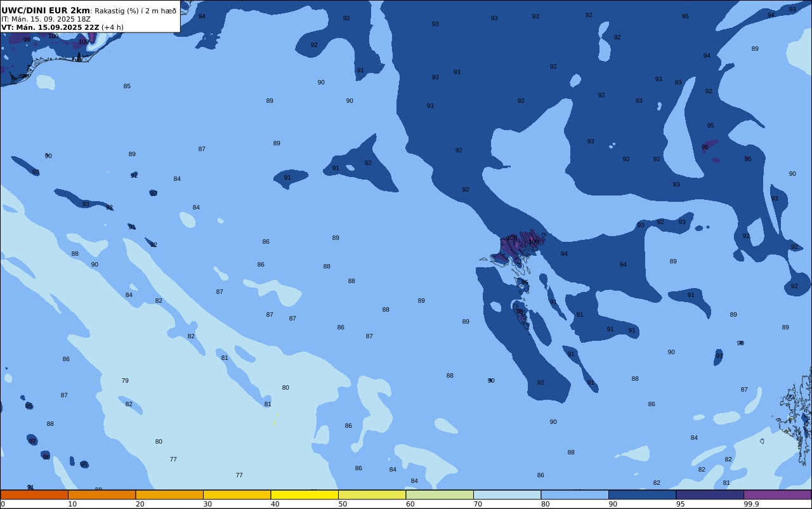
Task: Click the legend tick label '60'
Action: click(410, 504)
